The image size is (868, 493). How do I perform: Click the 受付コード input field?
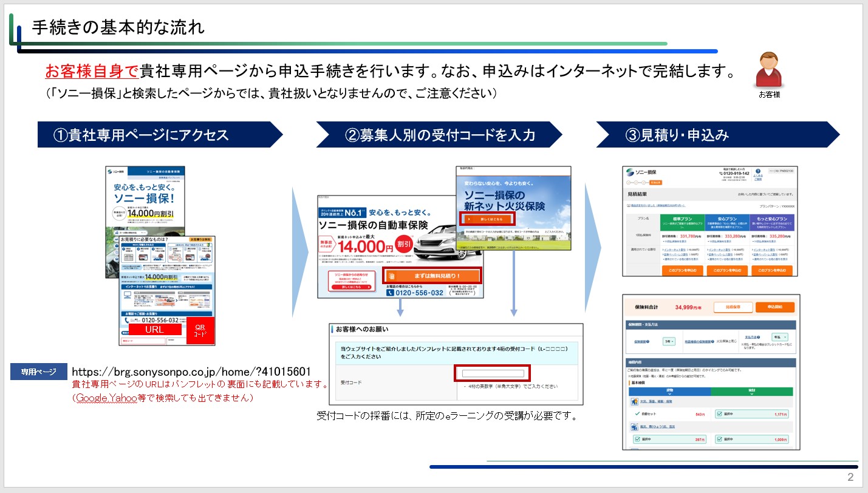[x=493, y=373]
